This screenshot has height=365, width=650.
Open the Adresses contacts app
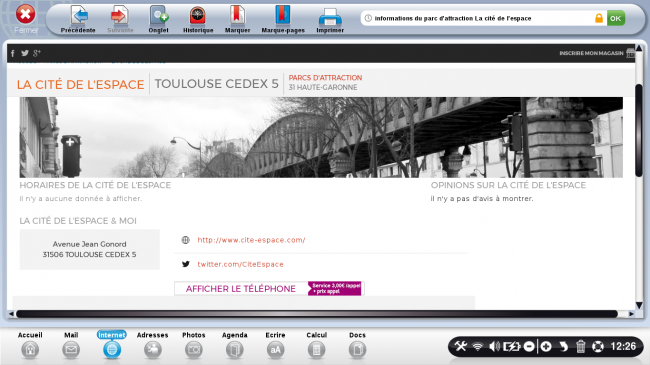[153, 345]
